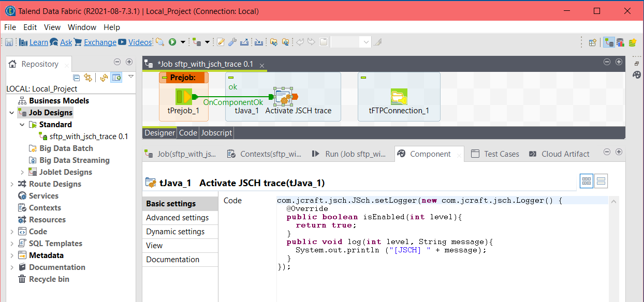The image size is (644, 302).
Task: Collapse the tFTPConnection subjob box
Action: tap(363, 78)
